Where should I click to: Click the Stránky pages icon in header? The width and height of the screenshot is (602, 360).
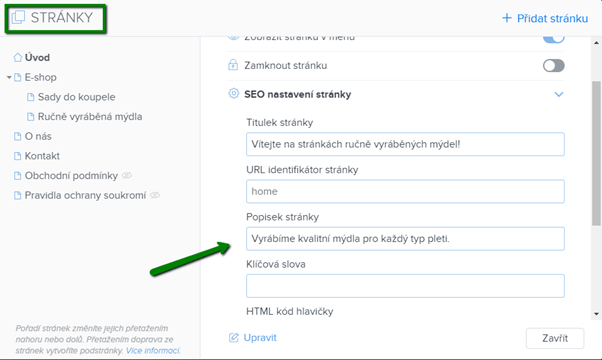click(18, 17)
